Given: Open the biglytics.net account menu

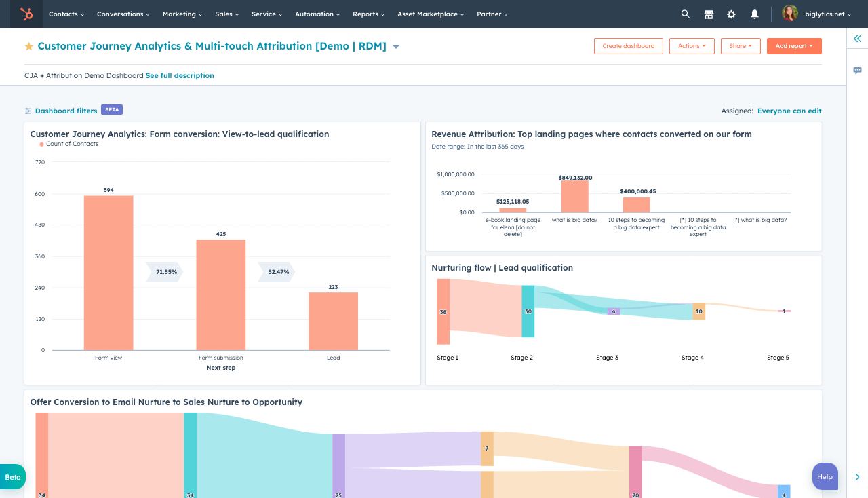Looking at the screenshot, I should (816, 14).
